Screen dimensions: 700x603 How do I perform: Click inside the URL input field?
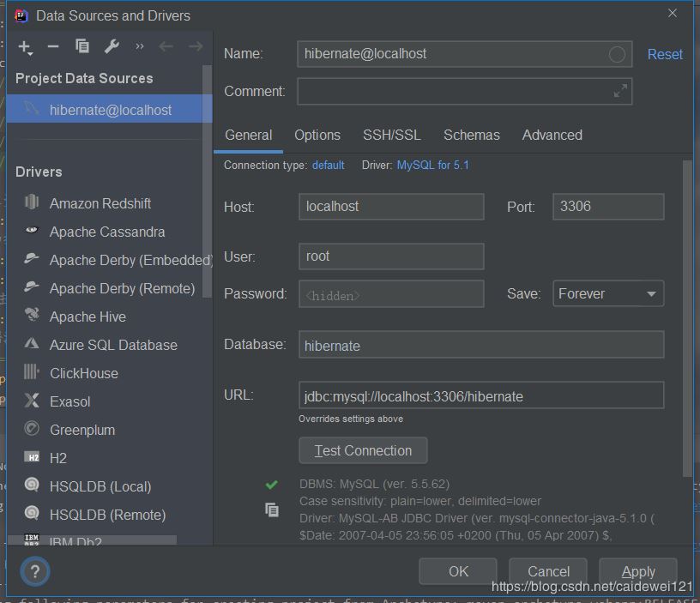[480, 395]
